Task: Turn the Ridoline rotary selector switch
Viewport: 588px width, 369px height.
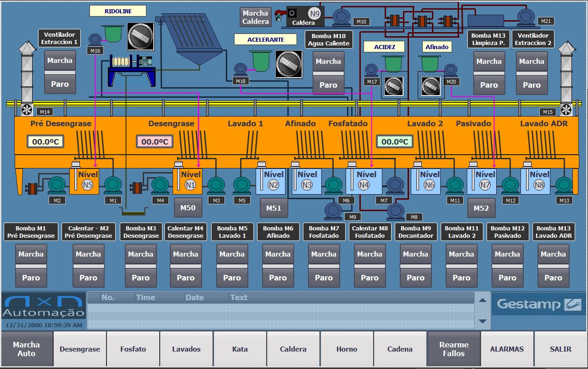Action: click(140, 36)
